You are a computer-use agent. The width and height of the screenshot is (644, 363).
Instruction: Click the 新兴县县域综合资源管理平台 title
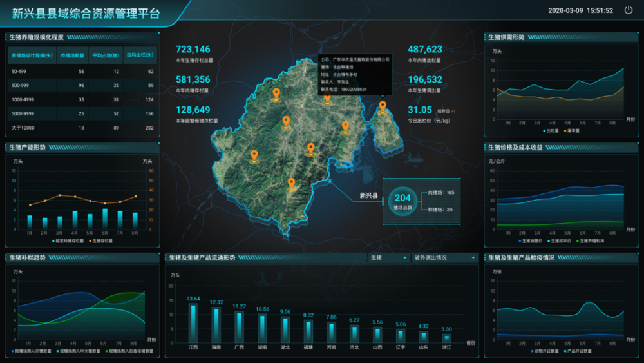86,14
